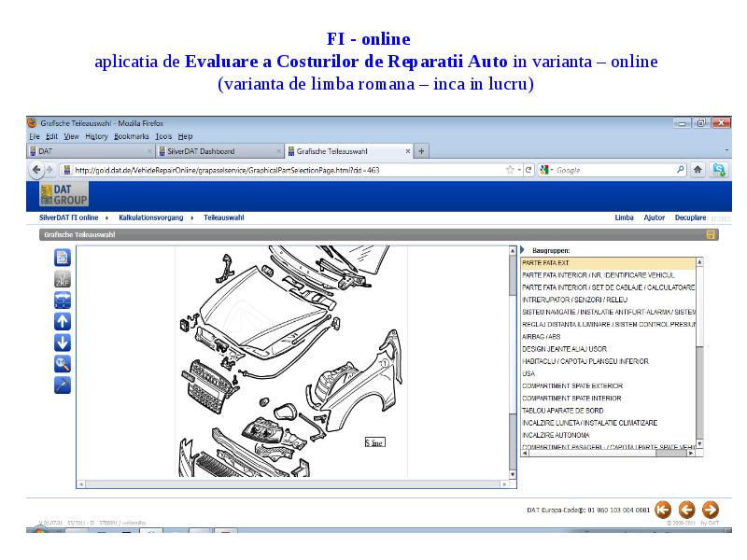The height and width of the screenshot is (560, 747).
Task: Click the 1:1 magnifier zoom icon
Action: (x=63, y=364)
